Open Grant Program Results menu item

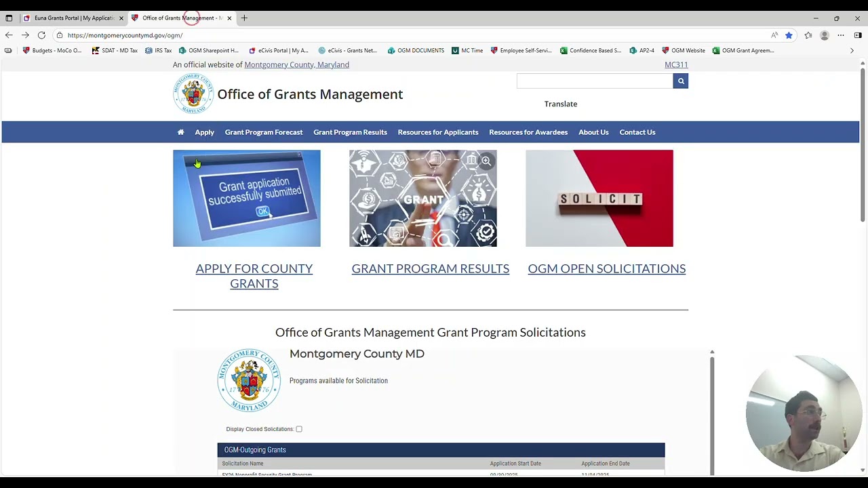(x=350, y=132)
